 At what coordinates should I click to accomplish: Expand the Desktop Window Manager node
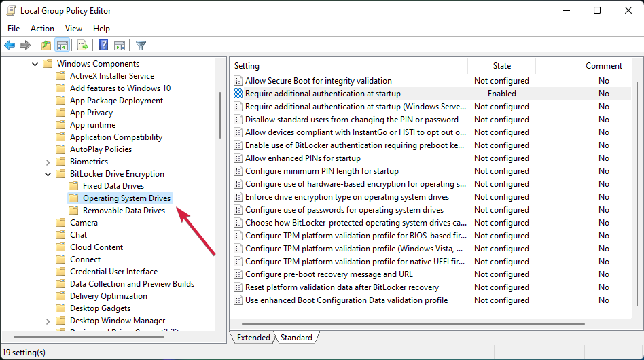pos(48,321)
